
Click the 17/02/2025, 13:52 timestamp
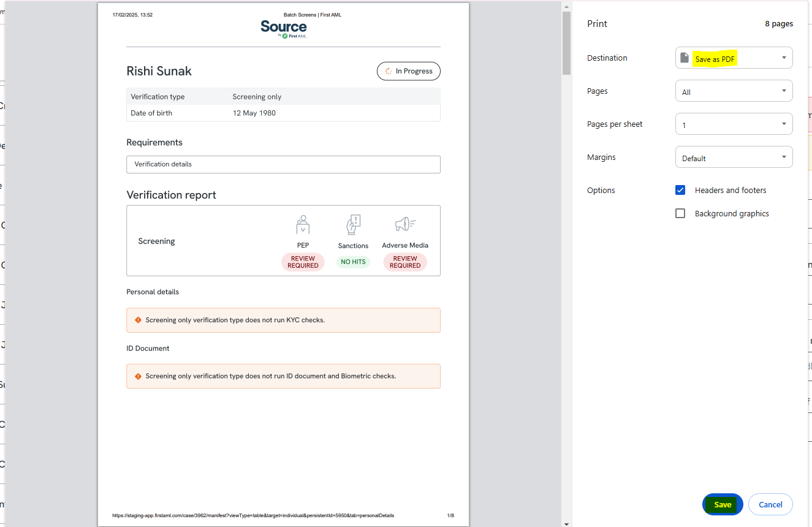tap(132, 15)
